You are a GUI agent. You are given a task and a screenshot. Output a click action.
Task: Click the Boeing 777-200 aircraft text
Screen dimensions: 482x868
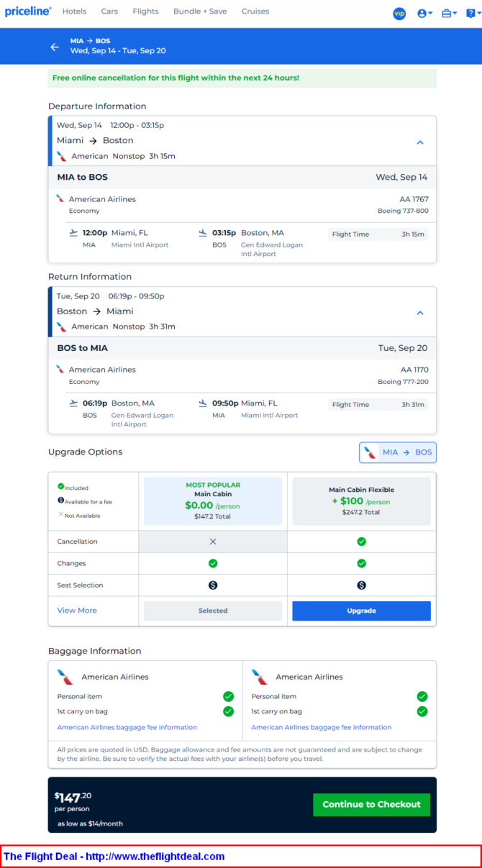[x=403, y=382]
